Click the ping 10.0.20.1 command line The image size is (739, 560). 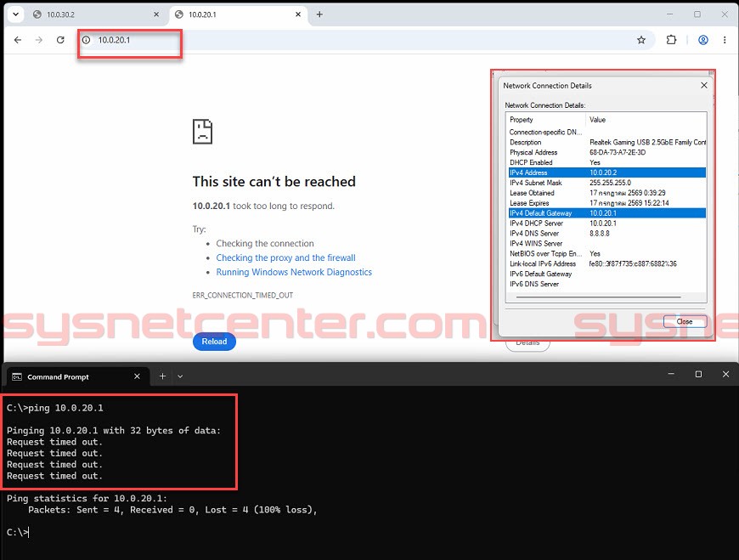point(55,408)
